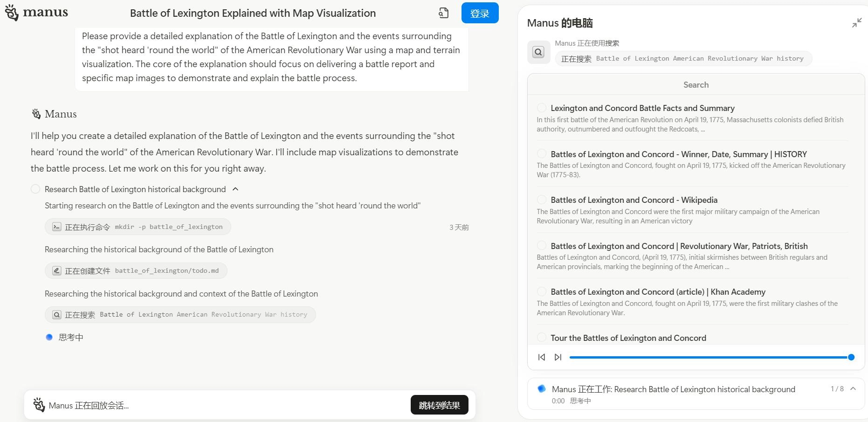Screen dimensions: 868x422
Task: Open the document copy icon beside login
Action: (x=443, y=13)
